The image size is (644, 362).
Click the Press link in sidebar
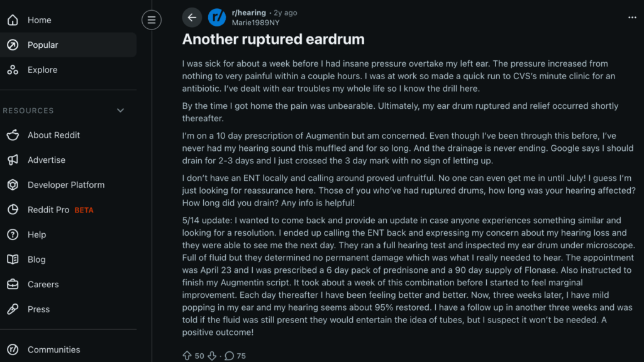tap(38, 309)
